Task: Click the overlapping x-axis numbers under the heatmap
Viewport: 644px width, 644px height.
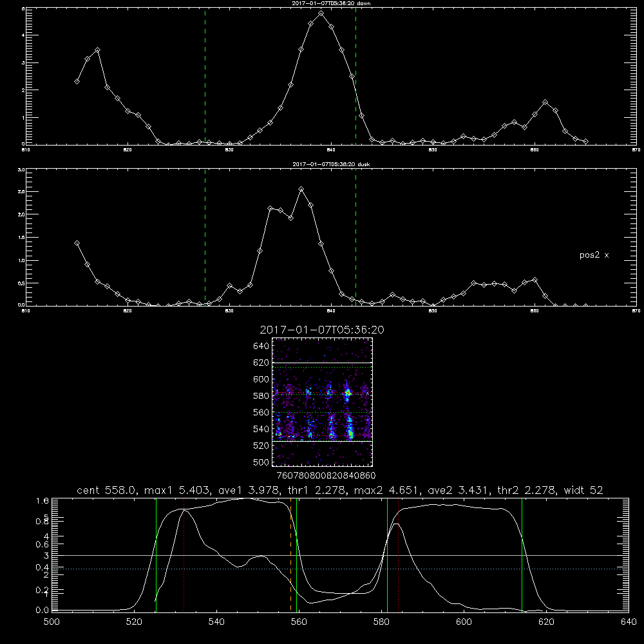Action: [326, 476]
